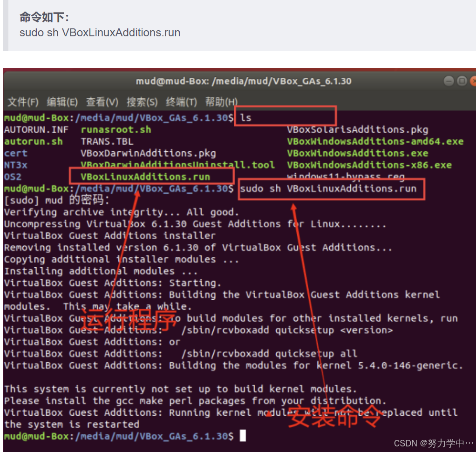The image size is (476, 452).
Task: Click the system not set up line
Action: [180, 389]
